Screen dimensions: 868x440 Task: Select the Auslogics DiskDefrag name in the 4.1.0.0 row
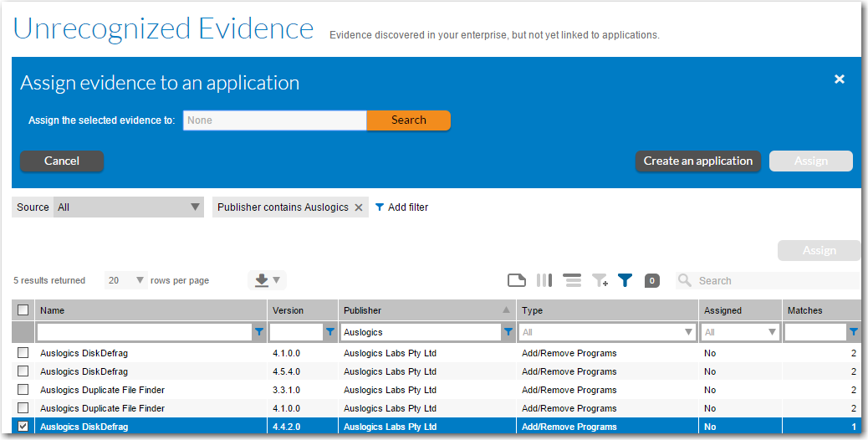84,353
